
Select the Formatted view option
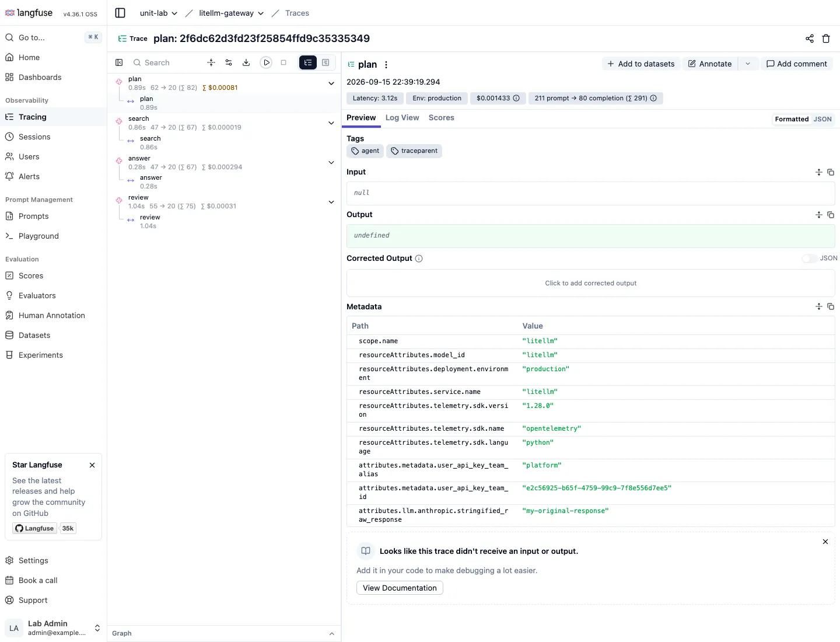pyautogui.click(x=792, y=119)
